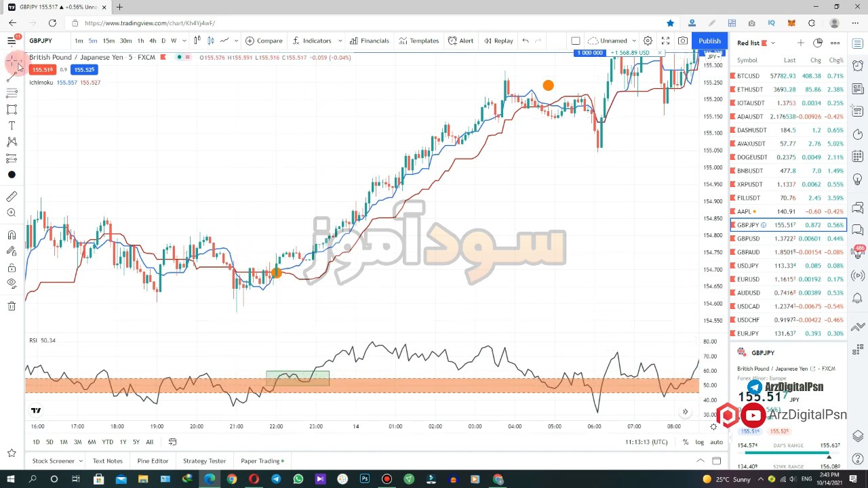Expand the timeframe interval dropdown
The height and width of the screenshot is (488, 868).
pos(184,41)
